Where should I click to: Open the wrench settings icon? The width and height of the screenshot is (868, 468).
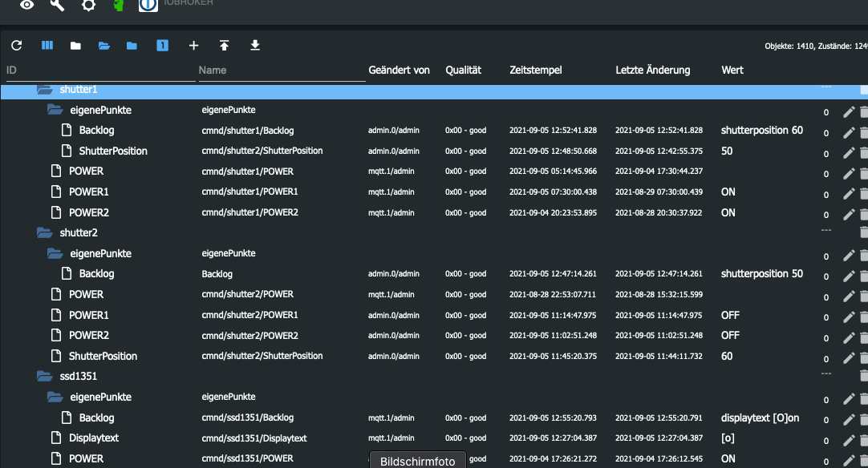tap(58, 5)
